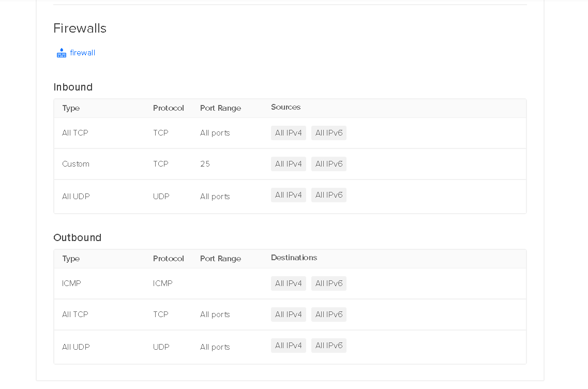
Task: Click the Inbound section heading
Action: (x=73, y=87)
